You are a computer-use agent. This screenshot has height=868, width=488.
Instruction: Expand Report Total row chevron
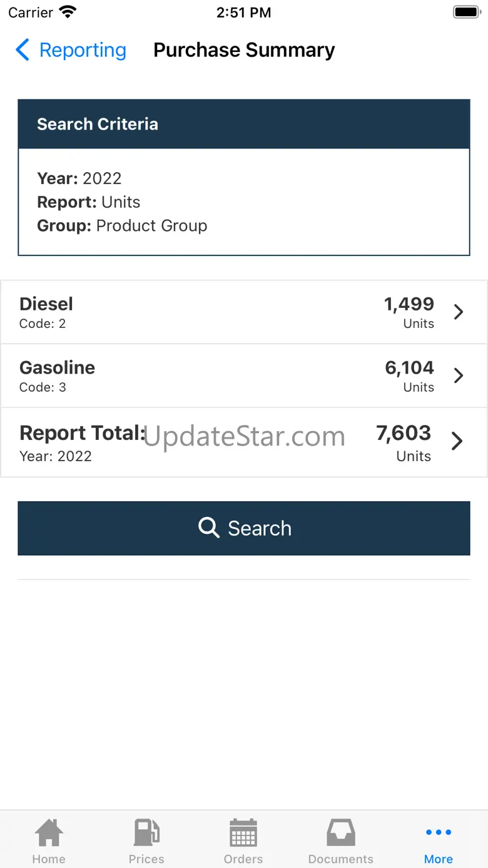point(457,441)
